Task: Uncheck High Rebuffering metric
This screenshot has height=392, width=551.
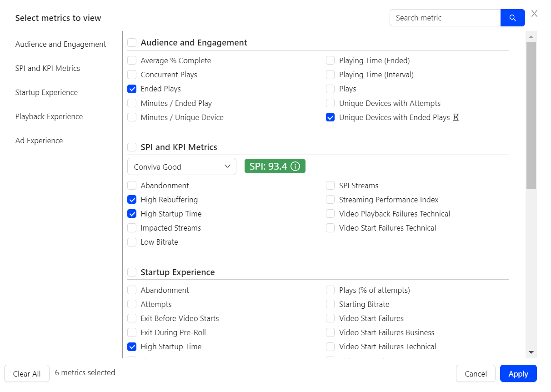Action: [x=132, y=200]
